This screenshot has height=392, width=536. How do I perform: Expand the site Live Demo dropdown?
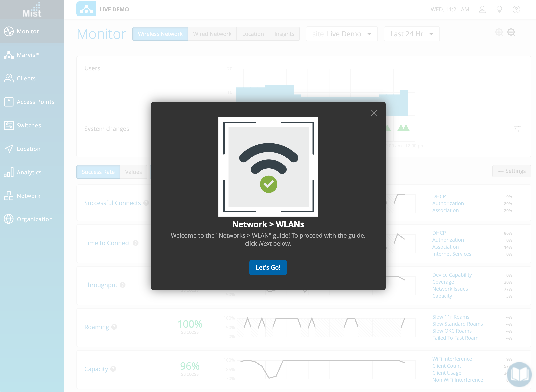341,34
